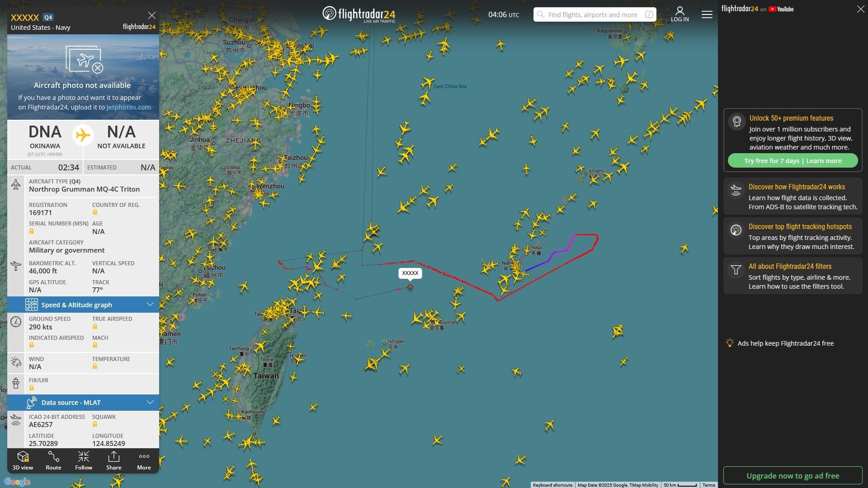Click the locked Country of Reg. icon
The width and height of the screenshot is (868, 488).
click(95, 212)
